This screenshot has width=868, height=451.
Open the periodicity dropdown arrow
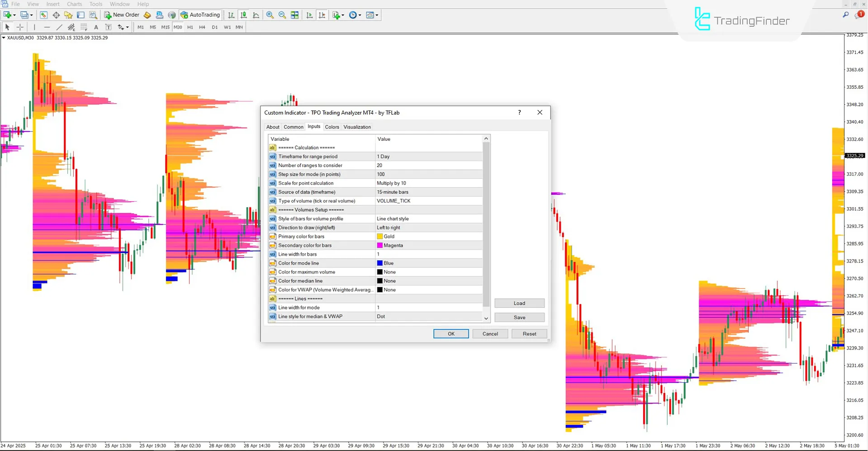pyautogui.click(x=360, y=15)
